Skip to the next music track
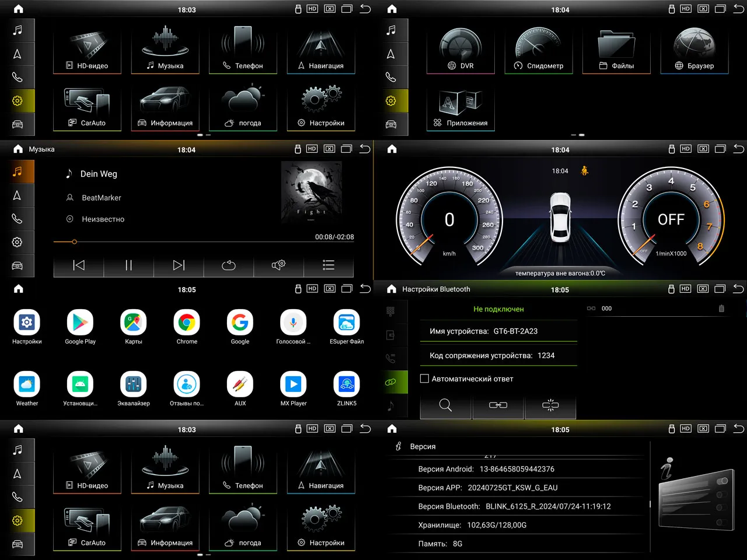 click(179, 265)
